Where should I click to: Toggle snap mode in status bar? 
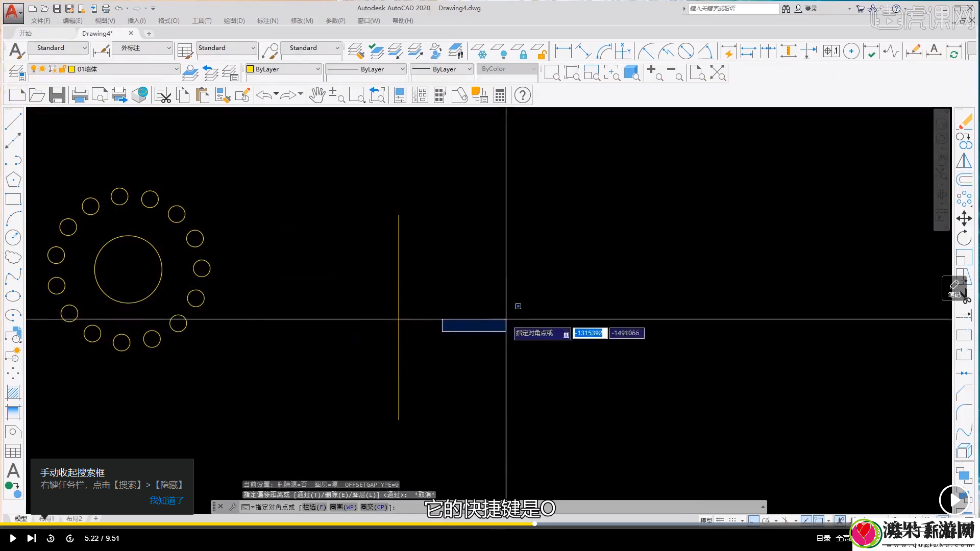(732, 520)
